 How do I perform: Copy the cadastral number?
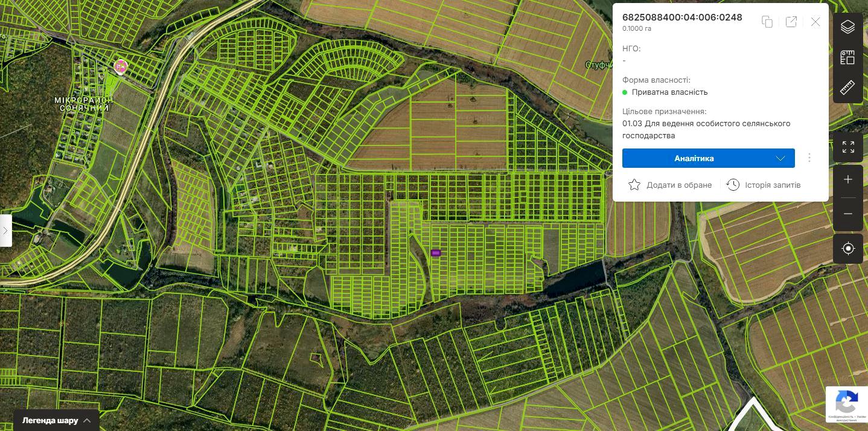click(767, 22)
